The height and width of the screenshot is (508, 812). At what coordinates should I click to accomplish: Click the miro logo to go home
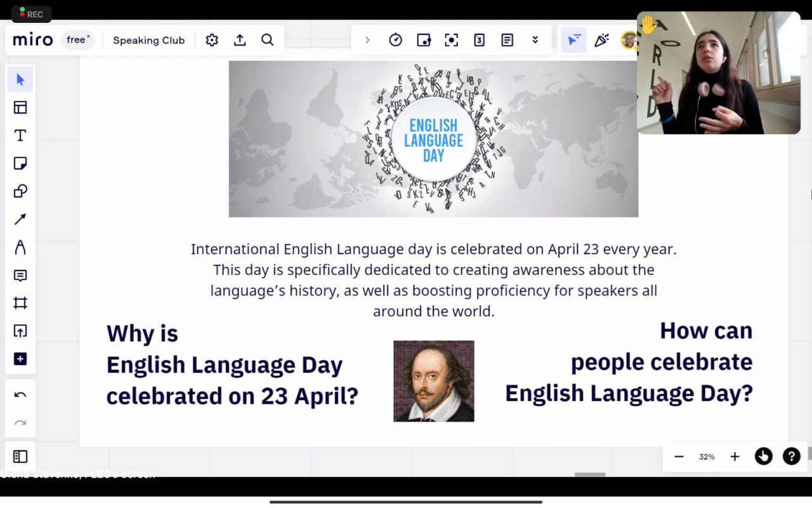(x=32, y=40)
